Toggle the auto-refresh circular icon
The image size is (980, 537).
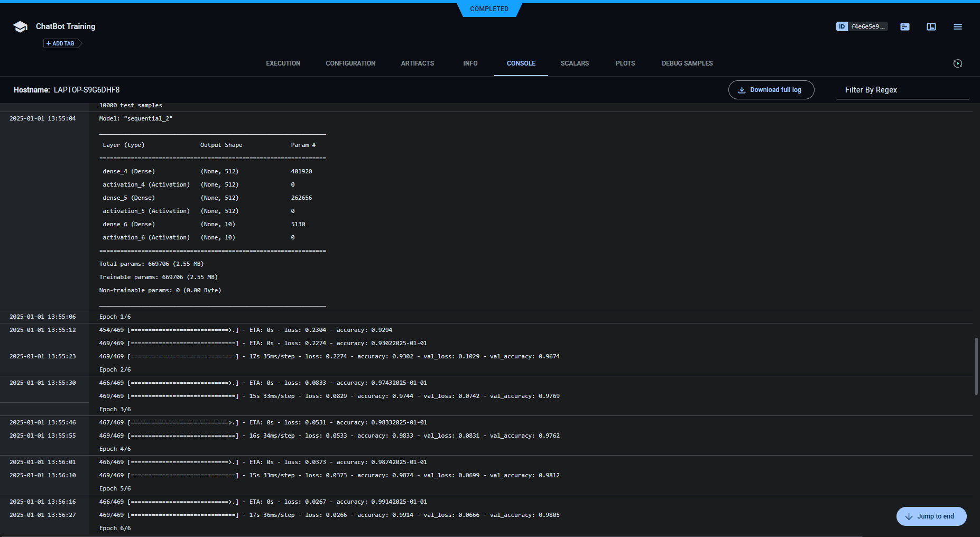click(x=958, y=63)
